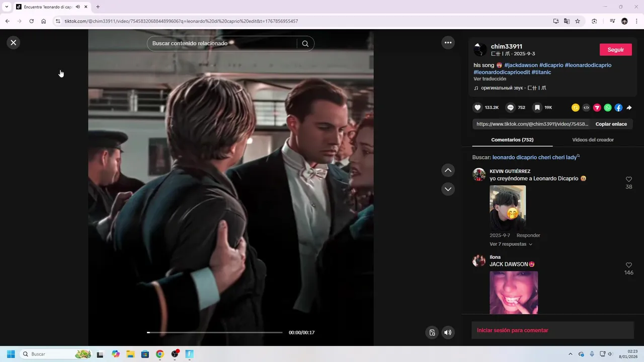Save video with bookmark icon
Image resolution: width=644 pixels, height=362 pixels.
pos(537,108)
